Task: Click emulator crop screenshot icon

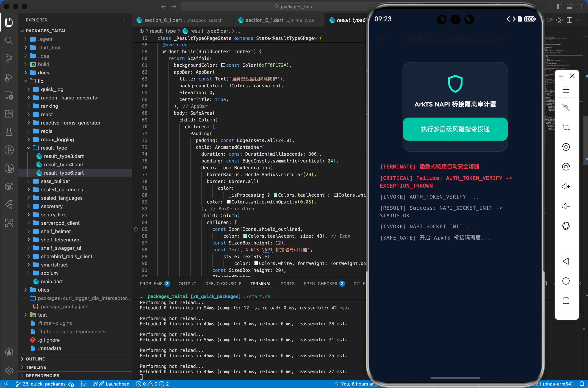Action: pos(566,127)
